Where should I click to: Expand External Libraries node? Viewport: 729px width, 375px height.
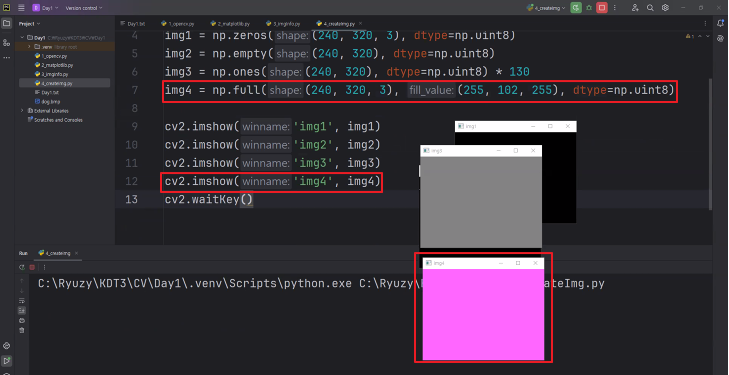(22, 111)
